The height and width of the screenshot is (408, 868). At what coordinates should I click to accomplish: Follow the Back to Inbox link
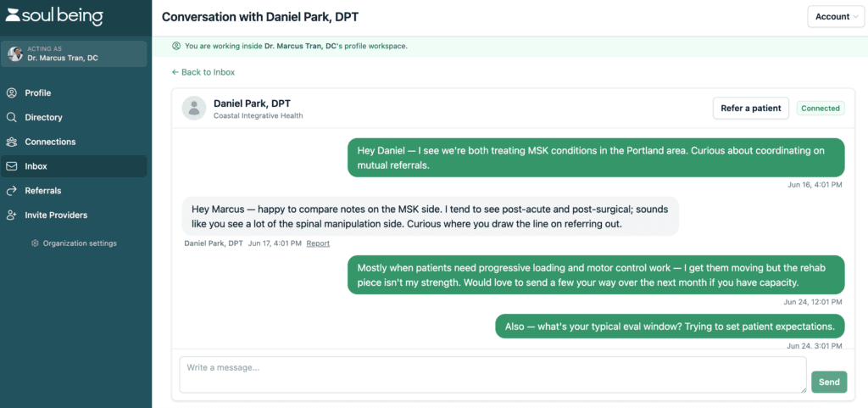203,72
